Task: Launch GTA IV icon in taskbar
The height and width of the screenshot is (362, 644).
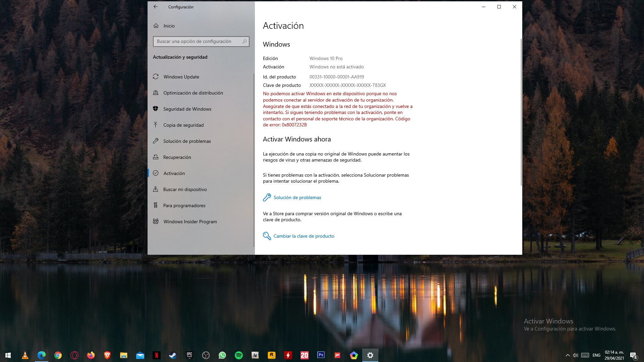Action: tap(255, 355)
